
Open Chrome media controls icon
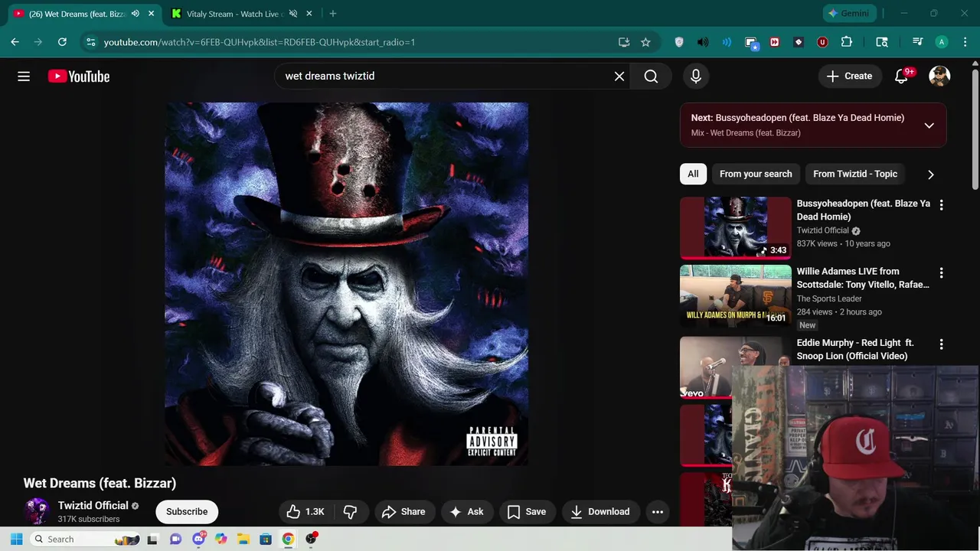point(917,42)
